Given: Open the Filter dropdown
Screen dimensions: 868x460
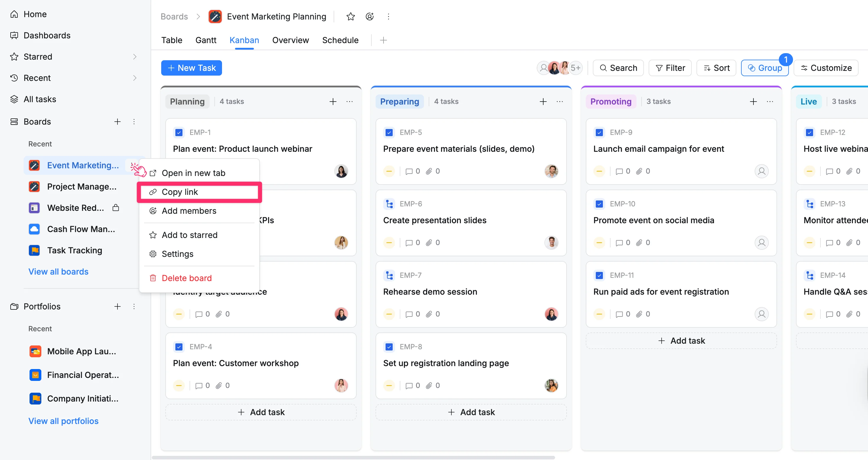Looking at the screenshot, I should point(670,68).
